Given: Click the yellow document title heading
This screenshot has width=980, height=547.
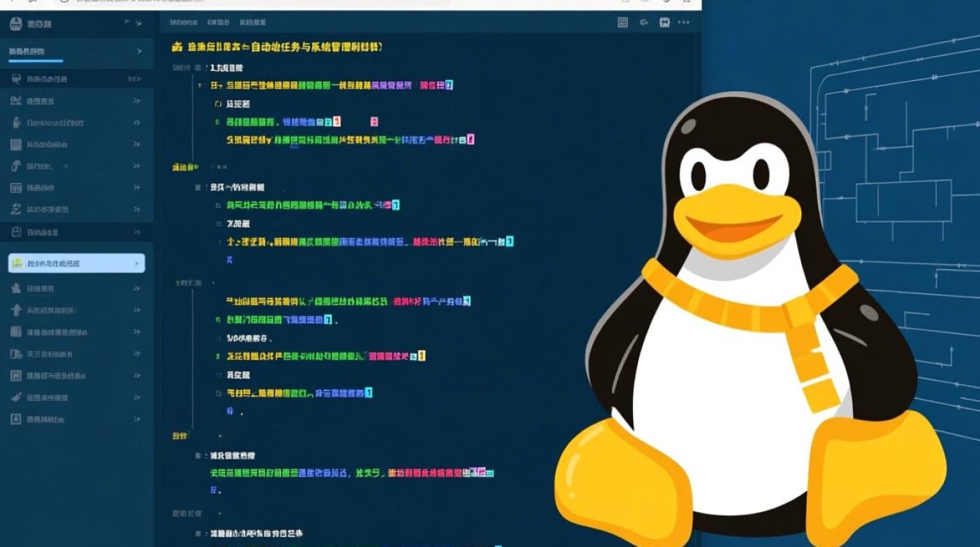Looking at the screenshot, I should 277,47.
